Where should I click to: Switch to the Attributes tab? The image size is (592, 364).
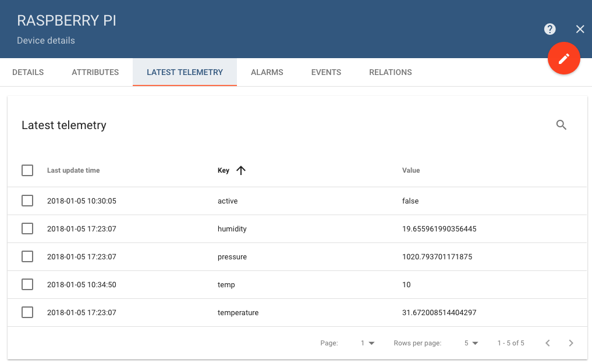click(x=95, y=72)
